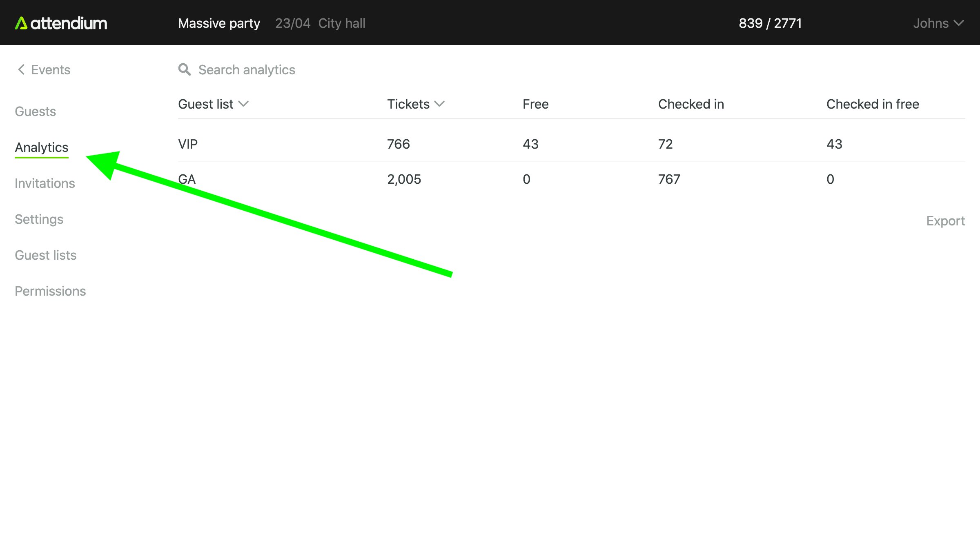Screen dimensions: 980x548
Task: Click the 839 / 2771 check-in counter
Action: [770, 23]
